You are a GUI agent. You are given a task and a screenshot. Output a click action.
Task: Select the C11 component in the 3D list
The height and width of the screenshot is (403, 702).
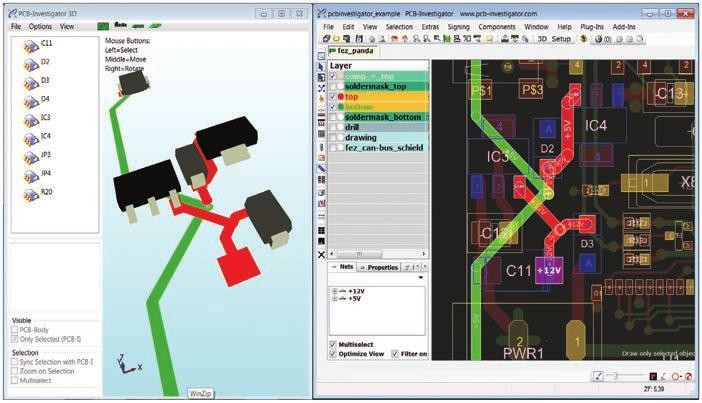[x=38, y=45]
